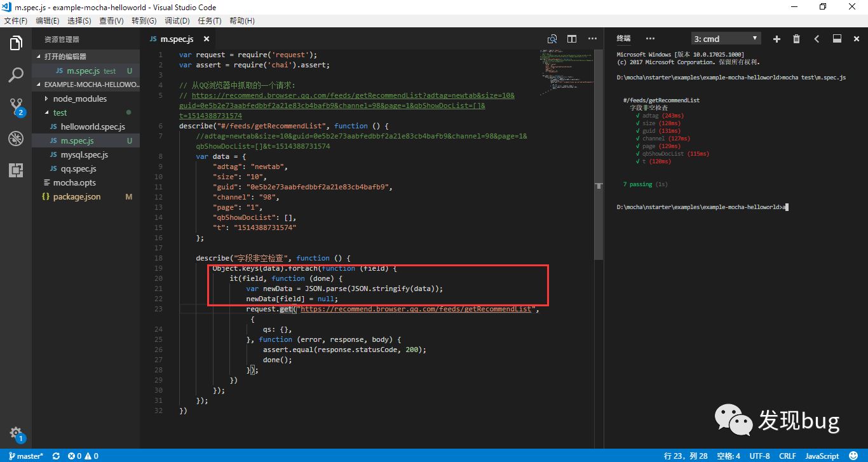Open the Search view in activity bar
This screenshot has height=462, width=868.
(x=16, y=76)
